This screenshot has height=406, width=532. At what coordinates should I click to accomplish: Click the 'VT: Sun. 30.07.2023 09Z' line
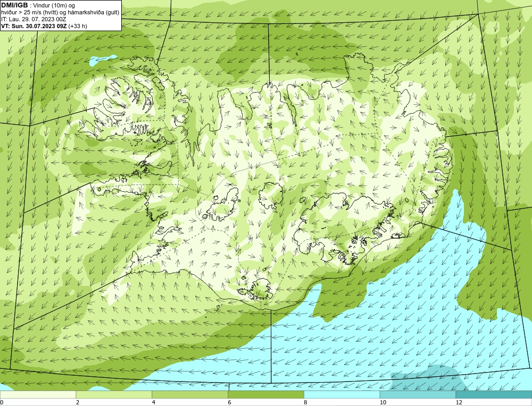(x=34, y=26)
